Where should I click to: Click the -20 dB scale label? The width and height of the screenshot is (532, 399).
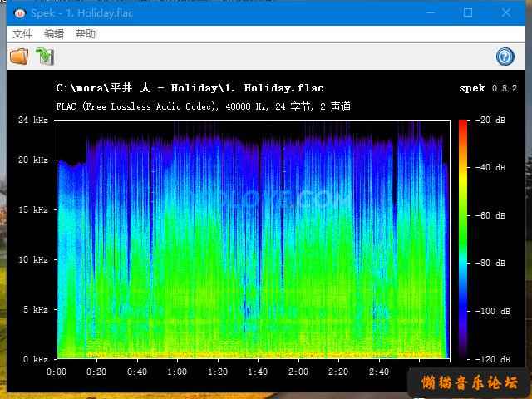point(490,120)
